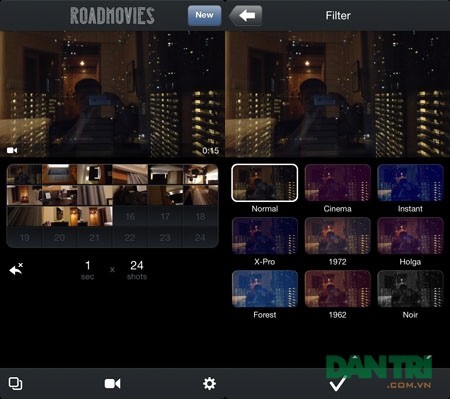Select the Noir filter thumbnail
The height and width of the screenshot is (399, 450).
pos(410,289)
